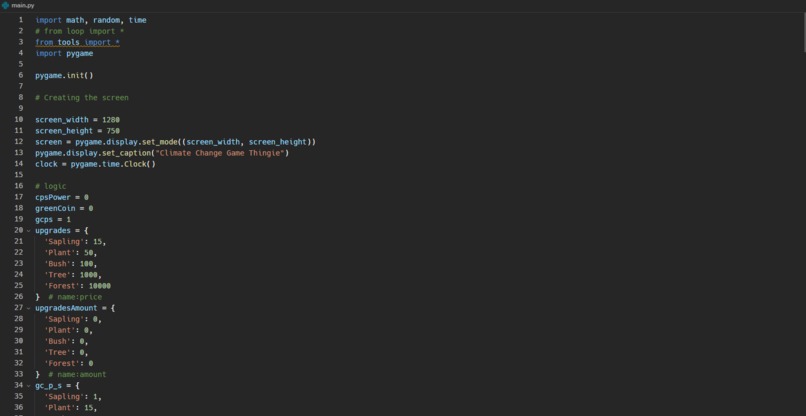
Task: Click the underlined 'from tools import *' line
Action: 78,42
